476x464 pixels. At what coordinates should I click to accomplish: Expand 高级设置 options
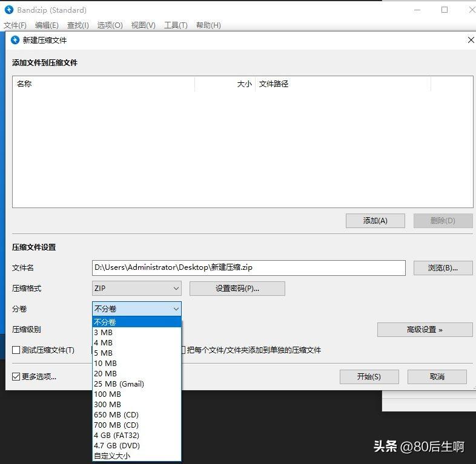pos(425,330)
